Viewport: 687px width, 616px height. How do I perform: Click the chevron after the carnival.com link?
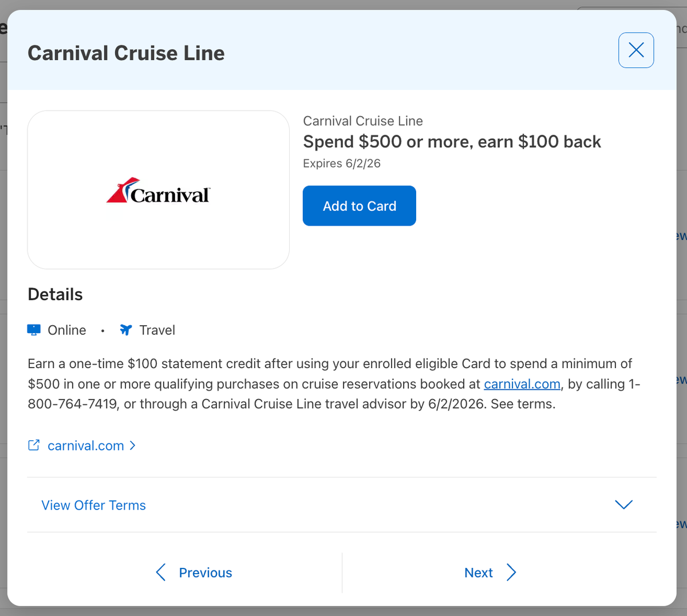(x=133, y=445)
